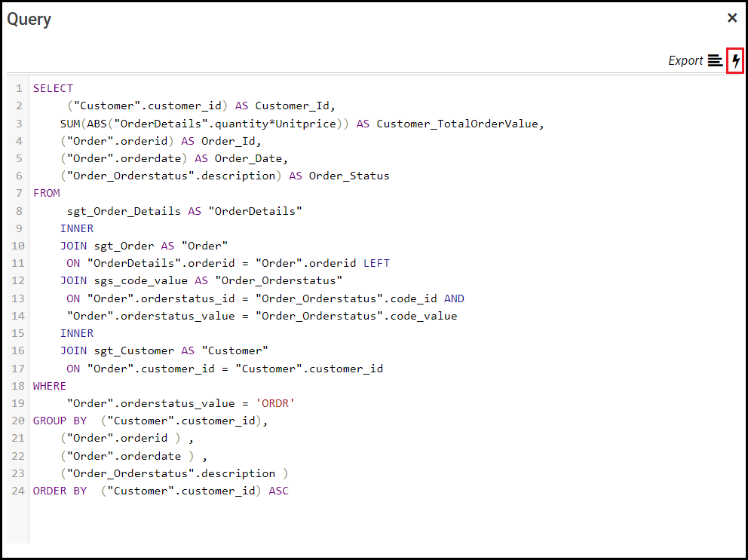
Task: Click the ORDER BY keyword
Action: (x=60, y=491)
